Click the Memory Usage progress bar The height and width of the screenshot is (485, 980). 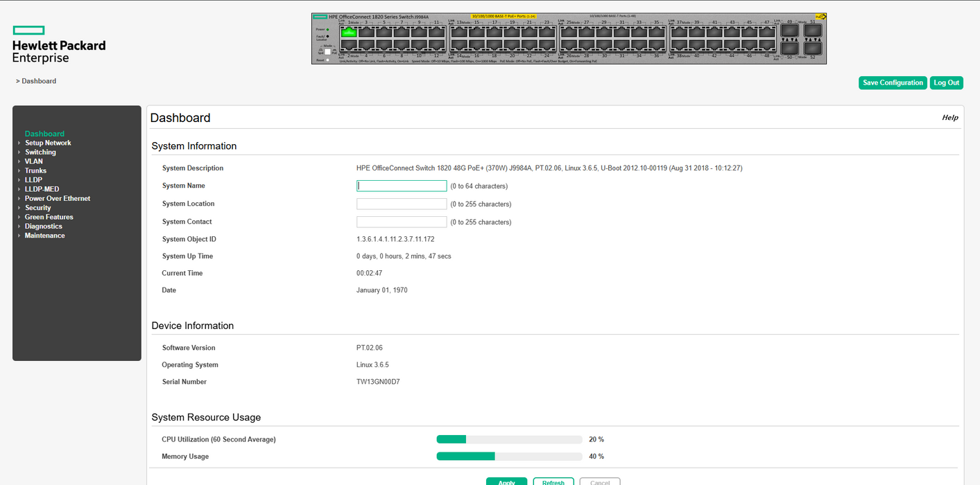(509, 457)
